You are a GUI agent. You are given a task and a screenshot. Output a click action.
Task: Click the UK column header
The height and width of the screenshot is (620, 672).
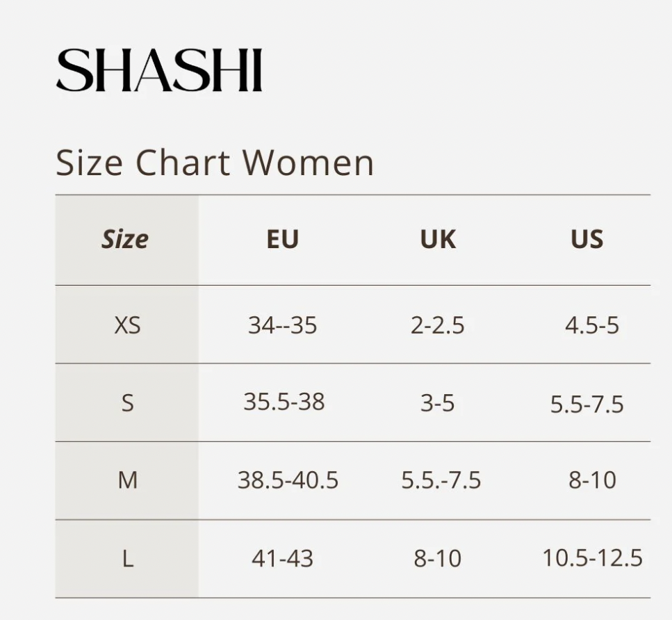coord(438,239)
